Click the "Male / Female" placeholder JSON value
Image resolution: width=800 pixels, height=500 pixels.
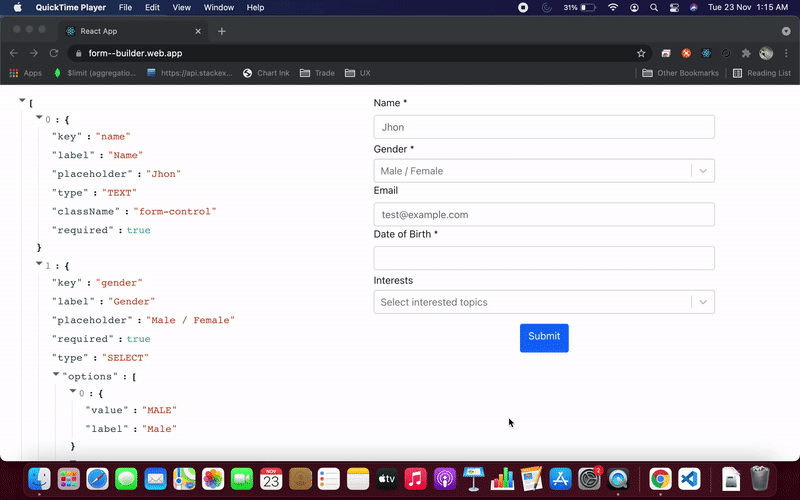point(190,320)
